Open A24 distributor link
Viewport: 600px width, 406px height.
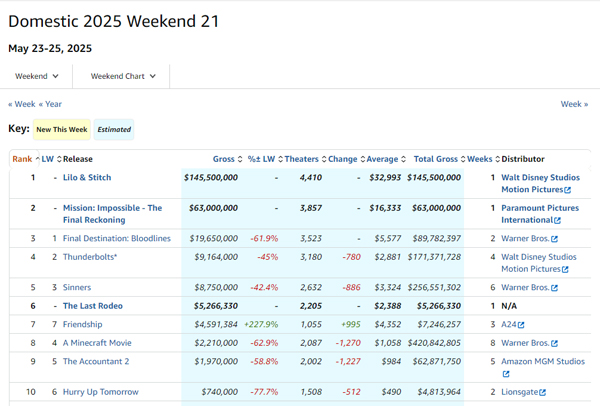pyautogui.click(x=509, y=324)
